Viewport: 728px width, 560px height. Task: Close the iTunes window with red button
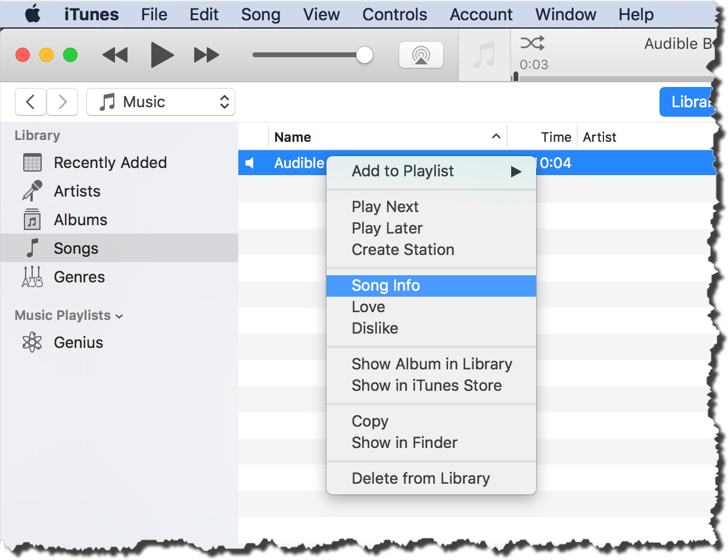23,55
